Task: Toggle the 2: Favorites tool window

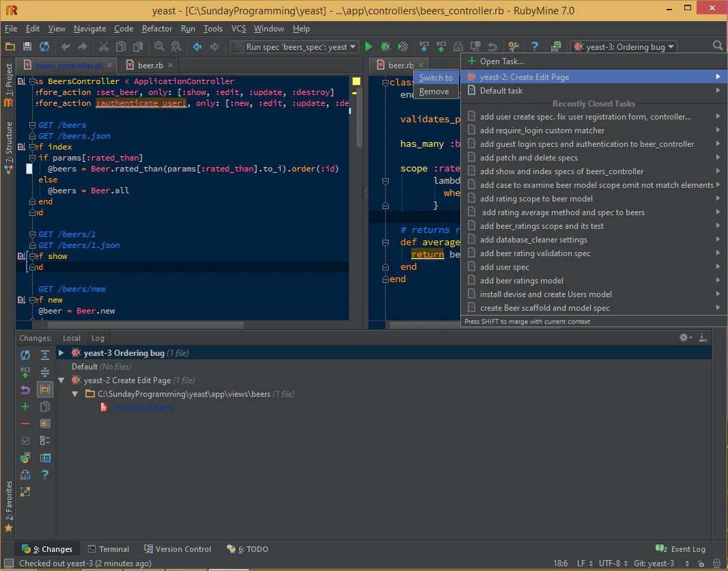Action: (8, 507)
